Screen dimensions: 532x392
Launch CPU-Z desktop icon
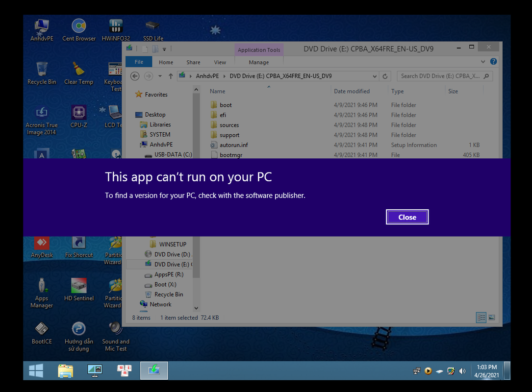[x=79, y=117]
